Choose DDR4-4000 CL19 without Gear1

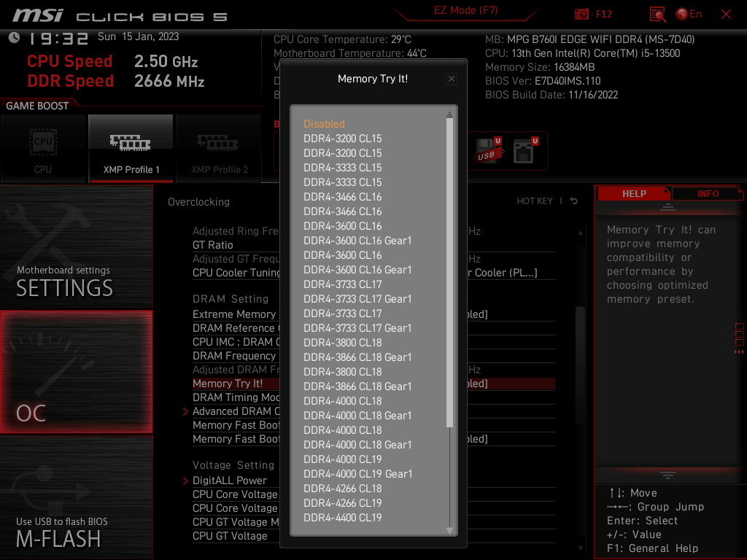[343, 459]
